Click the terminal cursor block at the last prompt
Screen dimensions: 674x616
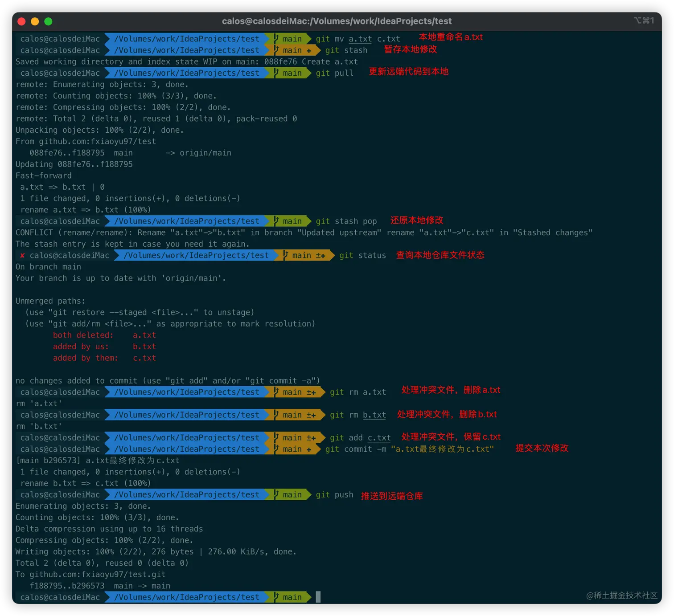click(x=318, y=597)
